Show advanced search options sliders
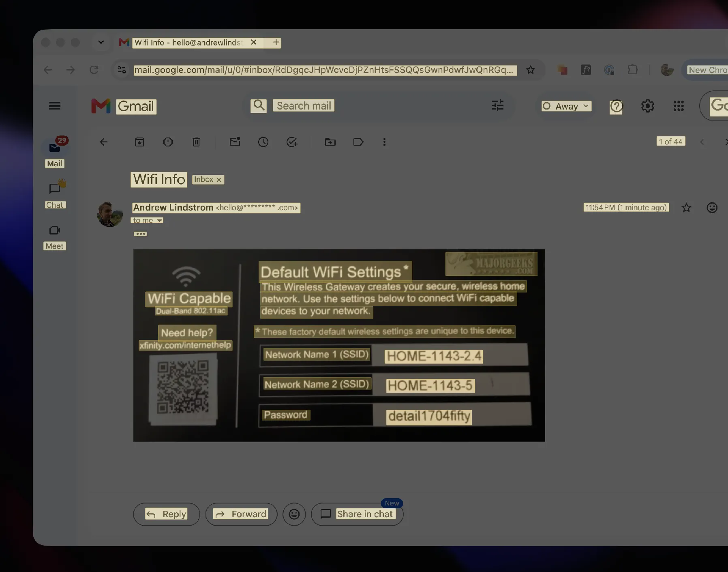Screen dimensions: 728x572 (498, 105)
